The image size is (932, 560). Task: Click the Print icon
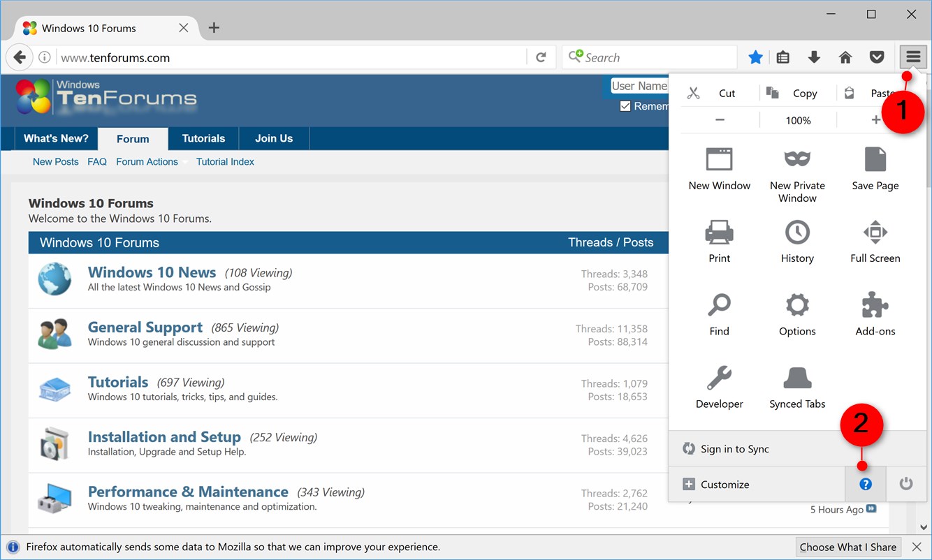(719, 242)
